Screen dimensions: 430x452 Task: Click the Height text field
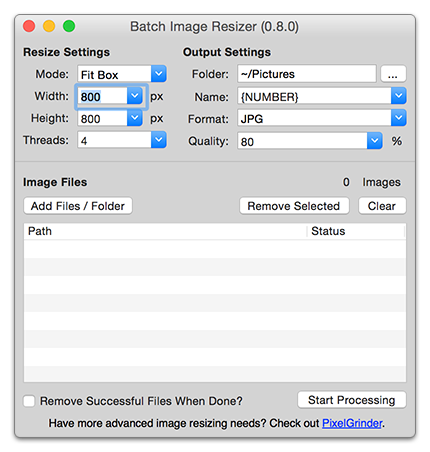[103, 118]
